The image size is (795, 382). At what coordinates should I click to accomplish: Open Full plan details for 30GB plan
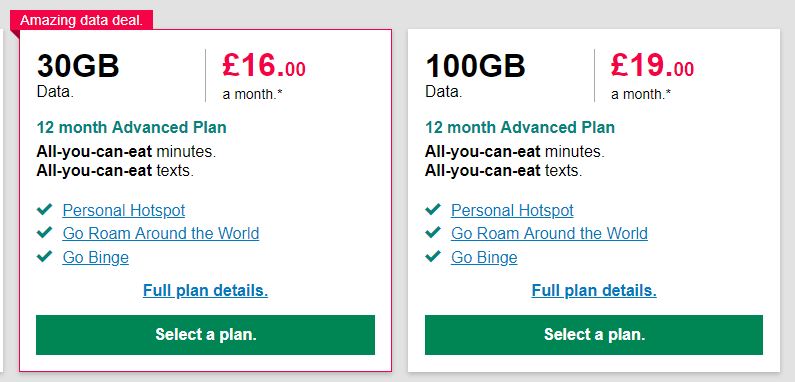205,291
